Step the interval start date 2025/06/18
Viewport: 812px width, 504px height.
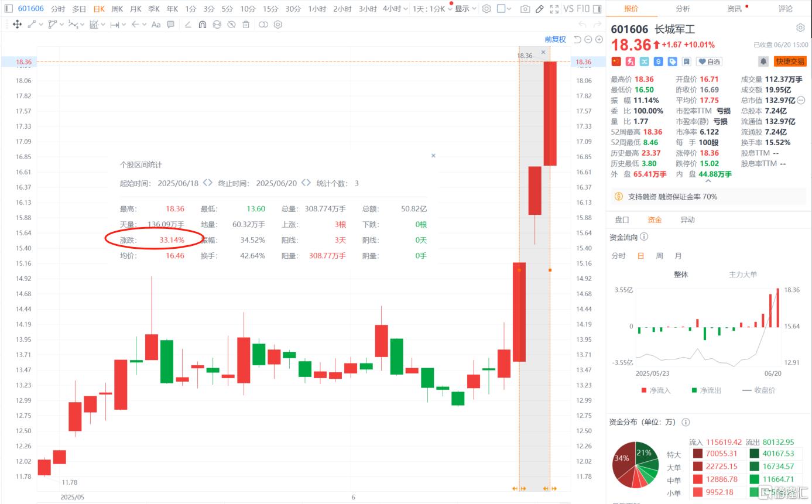click(207, 183)
